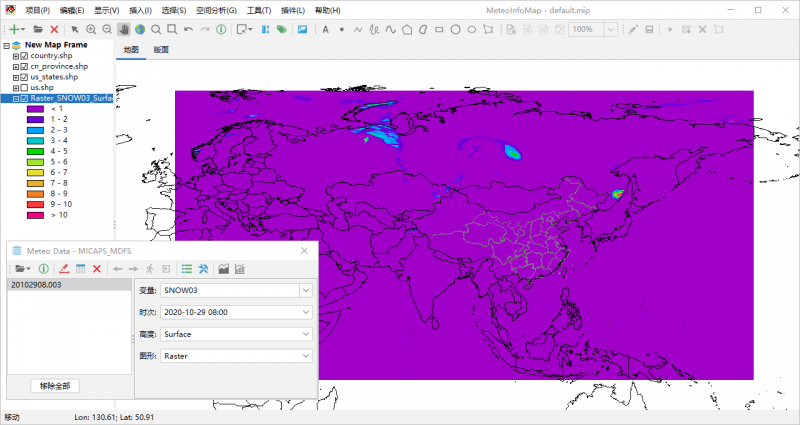The image size is (800, 425).
Task: Enable the us.shp layer checkbox
Action: 24,88
